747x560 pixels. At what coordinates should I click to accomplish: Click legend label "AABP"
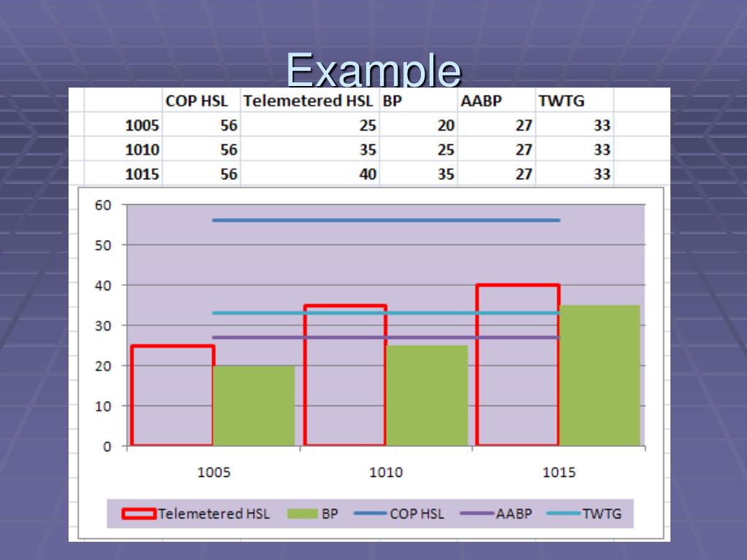click(514, 514)
